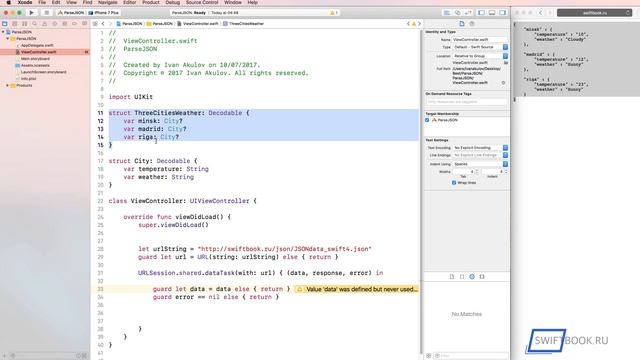
Task: Select Main.storyboard in the navigator
Action: 35,59
